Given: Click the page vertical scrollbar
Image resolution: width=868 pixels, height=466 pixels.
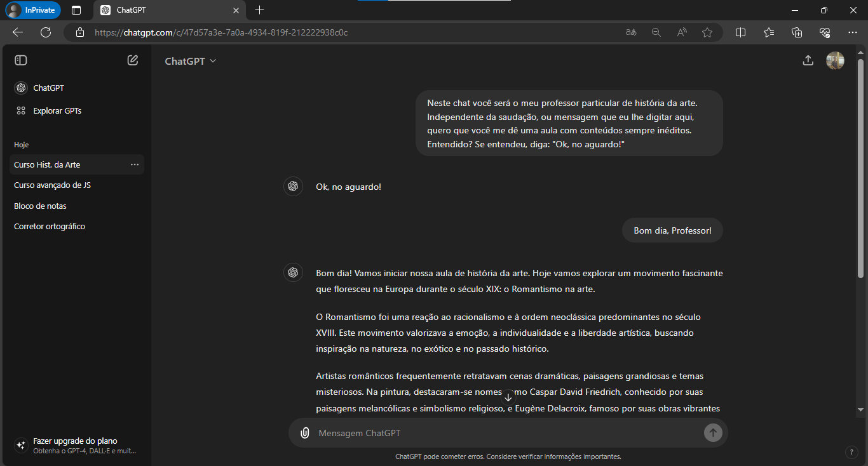Looking at the screenshot, I should 860,168.
